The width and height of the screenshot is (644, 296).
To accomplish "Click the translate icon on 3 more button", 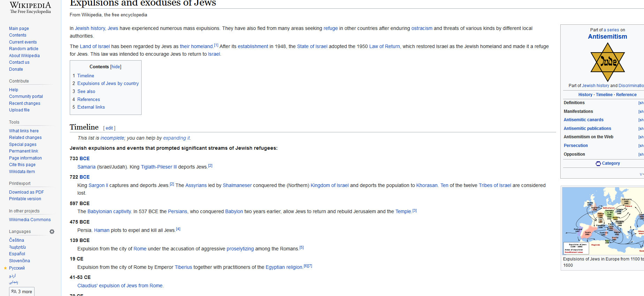I will click(14, 291).
